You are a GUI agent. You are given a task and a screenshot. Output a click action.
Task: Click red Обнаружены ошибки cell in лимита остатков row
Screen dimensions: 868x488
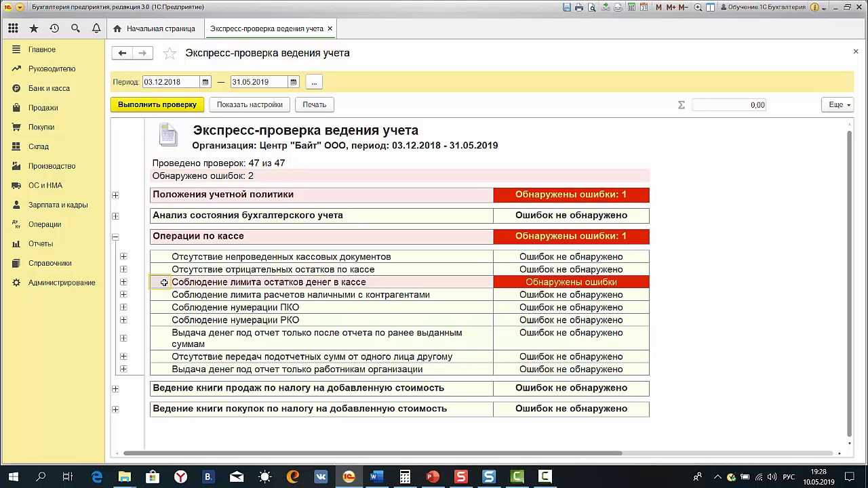(571, 282)
